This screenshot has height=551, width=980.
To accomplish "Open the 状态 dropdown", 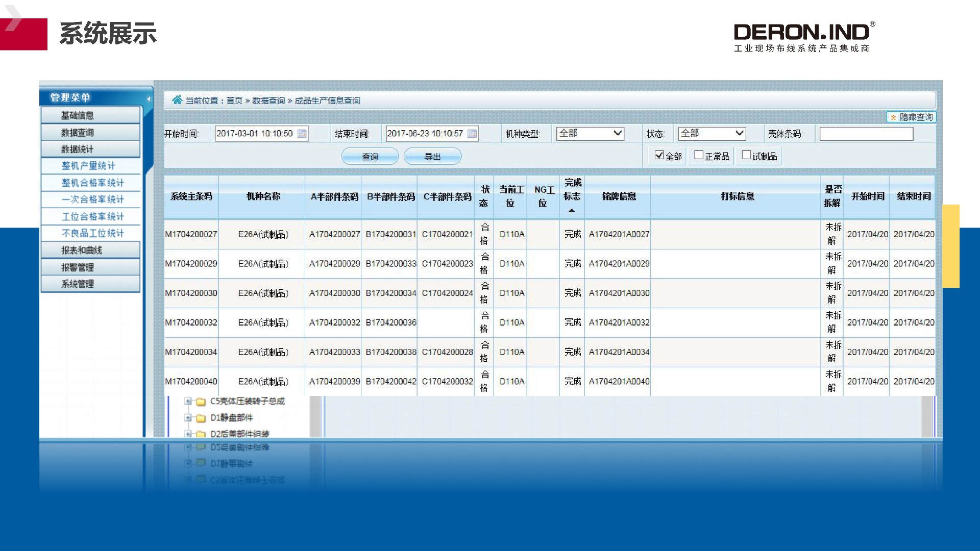I will click(712, 134).
